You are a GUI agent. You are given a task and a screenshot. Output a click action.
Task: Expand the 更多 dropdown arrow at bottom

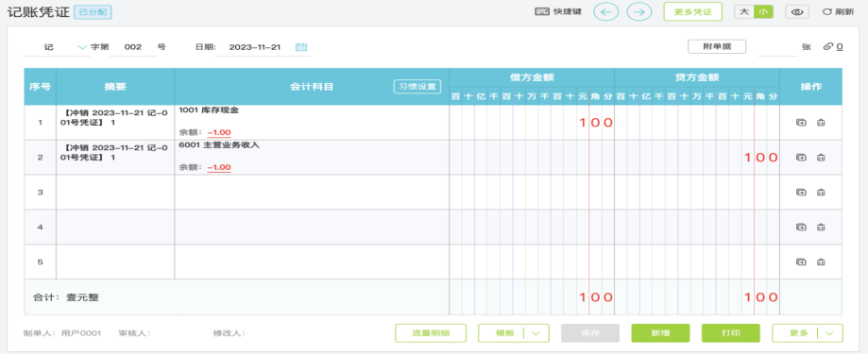829,333
